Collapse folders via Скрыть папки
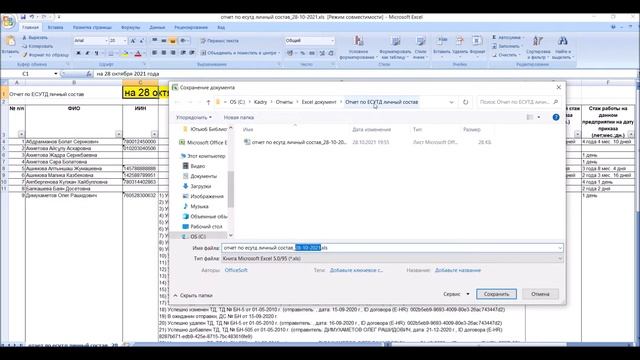The image size is (640, 360). [x=193, y=295]
